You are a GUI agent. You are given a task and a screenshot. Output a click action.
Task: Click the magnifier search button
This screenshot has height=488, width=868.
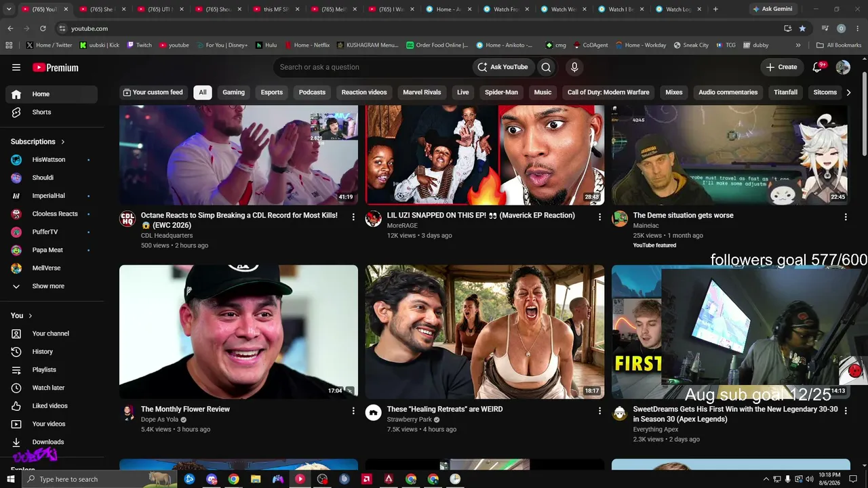546,67
